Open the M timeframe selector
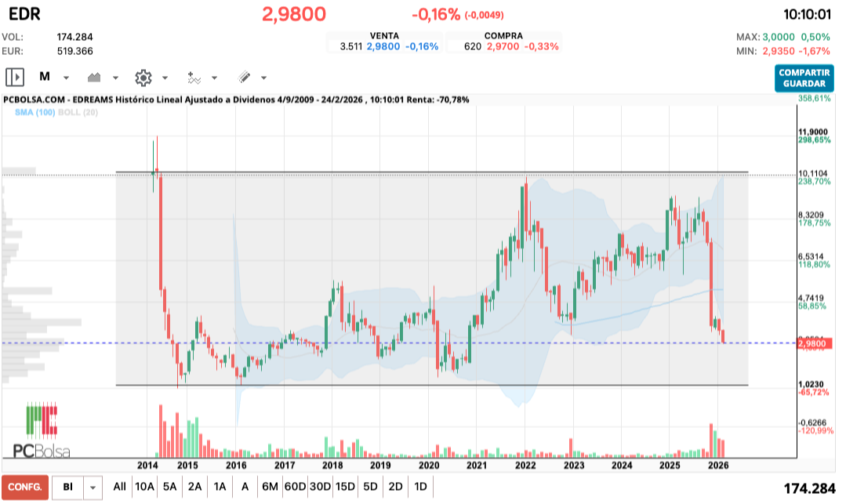The image size is (846, 504). (x=45, y=77)
